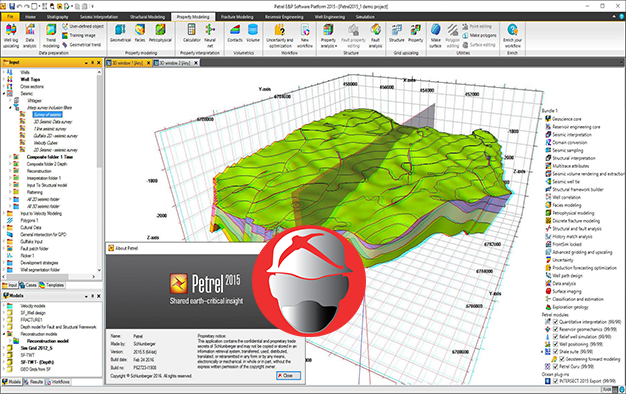Screen dimensions: 626x394
Task: Switch to the Results pane tab
Action: click(x=34, y=382)
